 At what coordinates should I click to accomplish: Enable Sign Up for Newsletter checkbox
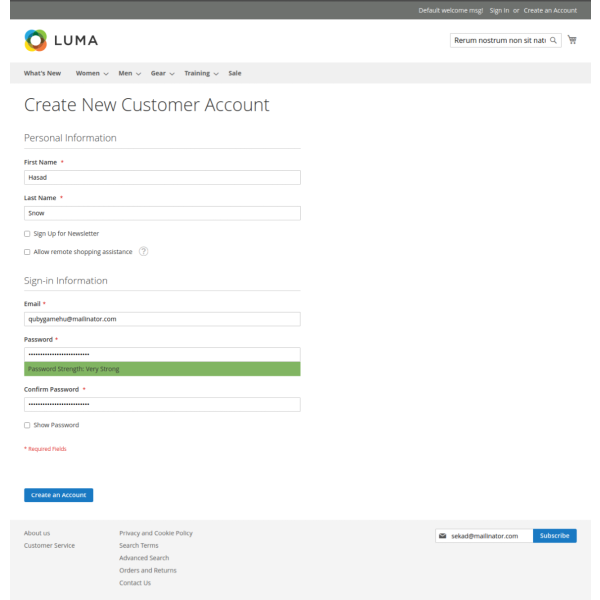coord(27,233)
